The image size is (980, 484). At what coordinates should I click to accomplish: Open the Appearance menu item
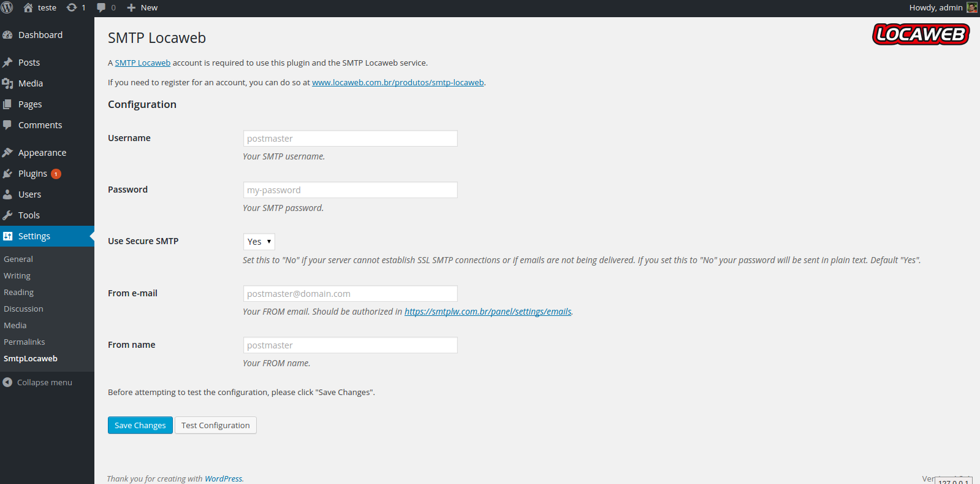[x=47, y=153]
